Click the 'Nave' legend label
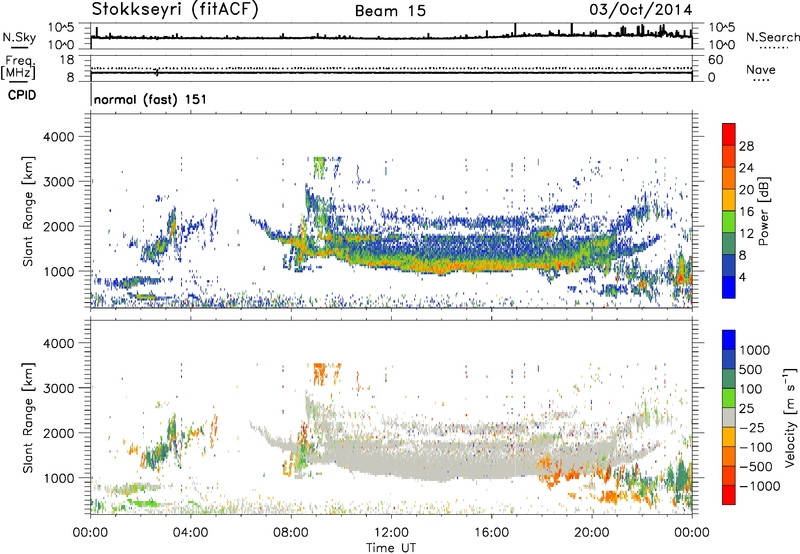800x554 pixels. (761, 70)
